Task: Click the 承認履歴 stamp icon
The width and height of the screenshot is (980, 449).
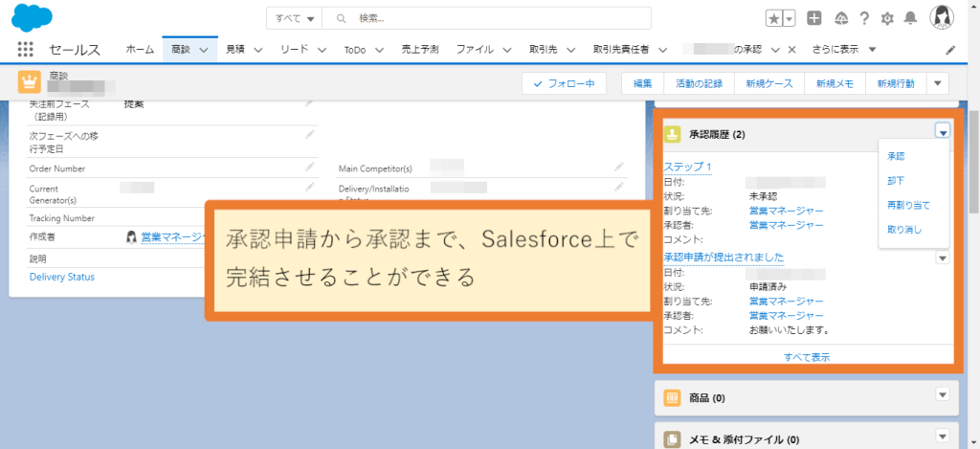Action: pos(673,134)
